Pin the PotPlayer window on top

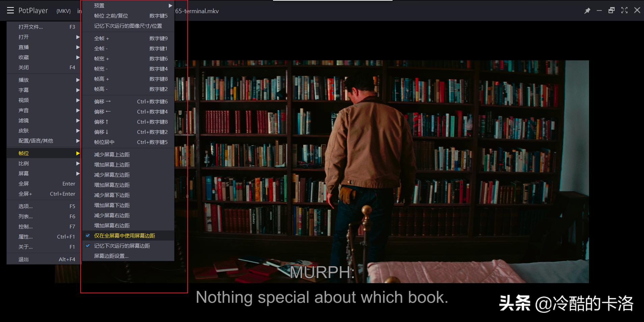click(x=587, y=10)
